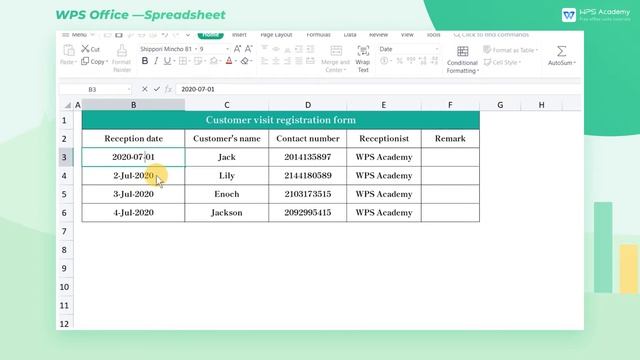Toggle italic formatting
640x360 pixels.
[x=156, y=61]
